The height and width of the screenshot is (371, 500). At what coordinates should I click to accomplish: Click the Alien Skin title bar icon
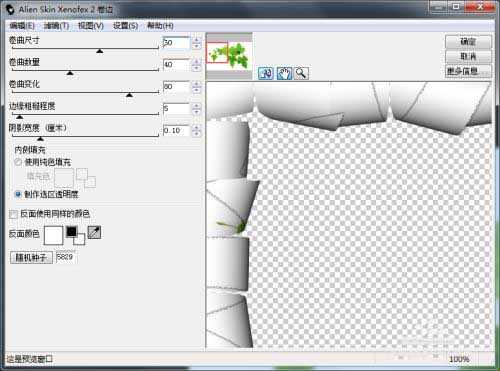point(10,9)
